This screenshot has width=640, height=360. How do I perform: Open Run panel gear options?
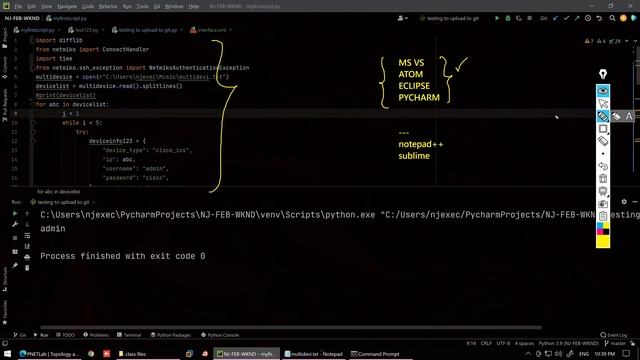[624, 202]
